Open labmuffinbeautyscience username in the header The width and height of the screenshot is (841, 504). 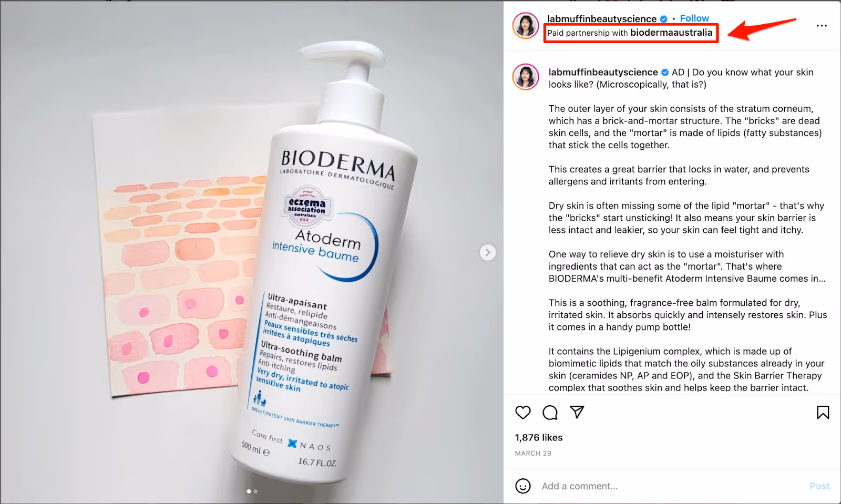[602, 19]
